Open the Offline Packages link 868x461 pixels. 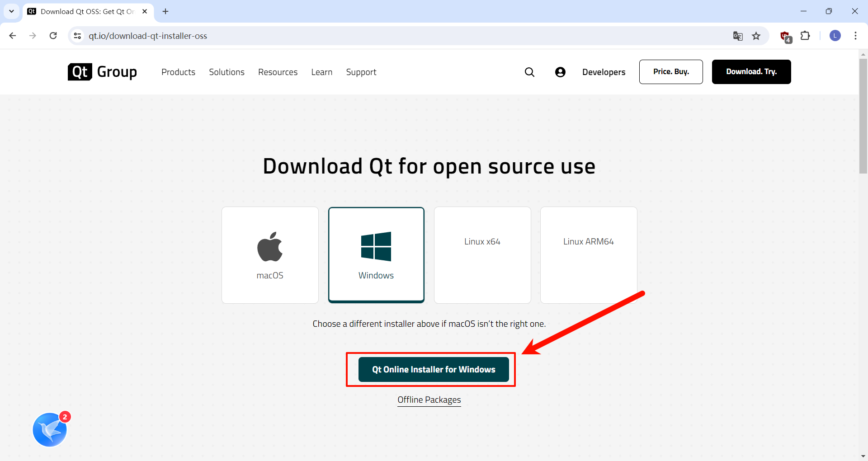coord(429,400)
